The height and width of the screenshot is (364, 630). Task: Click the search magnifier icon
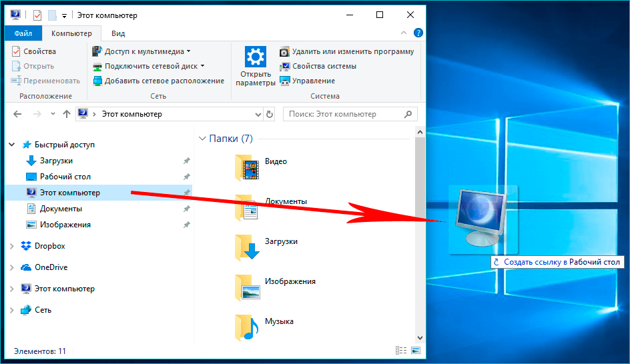(x=408, y=114)
